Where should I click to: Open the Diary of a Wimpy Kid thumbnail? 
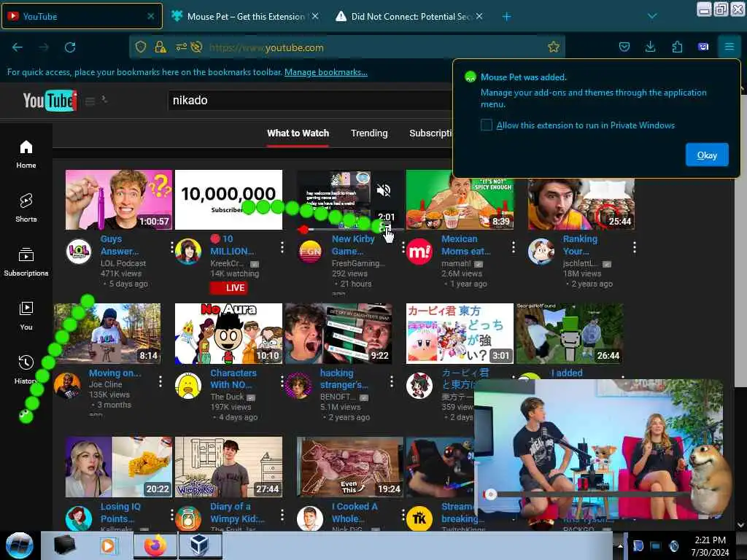click(x=228, y=467)
